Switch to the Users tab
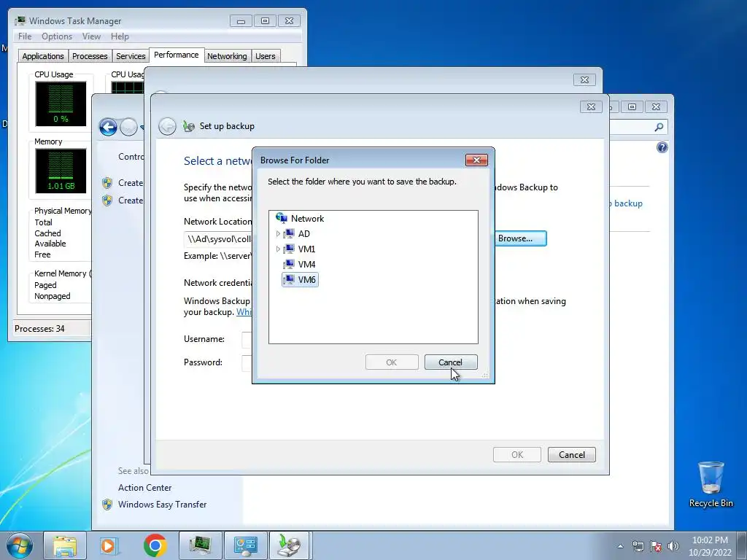 point(265,56)
